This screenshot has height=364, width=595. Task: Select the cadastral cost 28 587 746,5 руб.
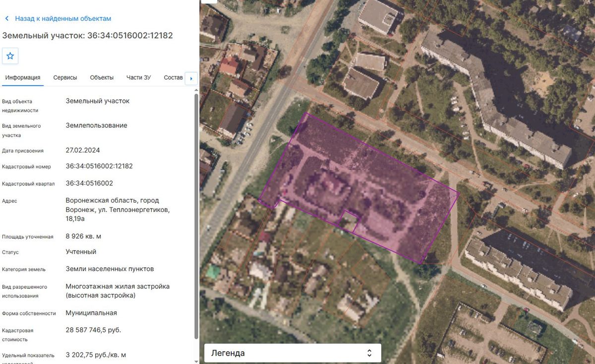[93, 330]
